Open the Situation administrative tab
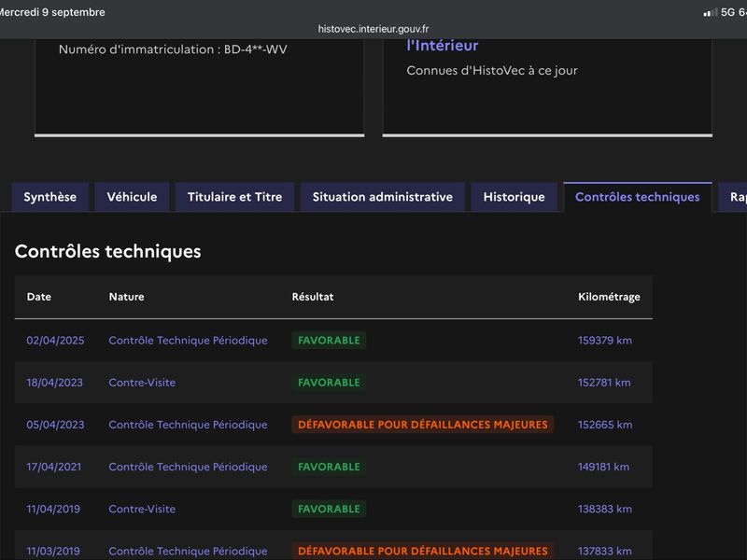Image resolution: width=747 pixels, height=560 pixels. (383, 197)
